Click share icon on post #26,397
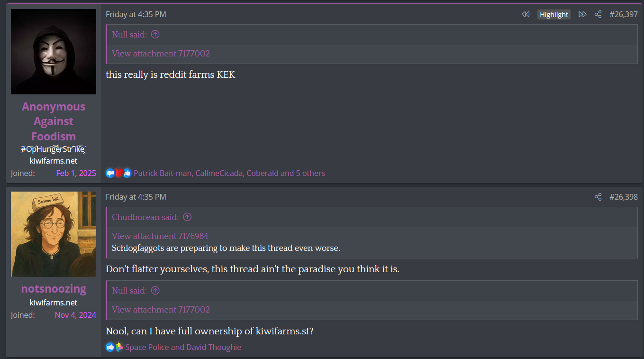 point(598,14)
